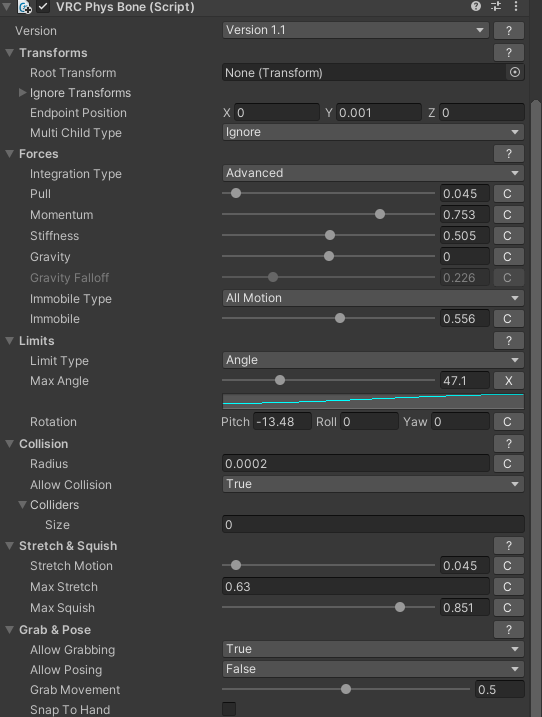Toggle the curve button for Stretch Motion
Image resolution: width=542 pixels, height=717 pixels.
point(509,566)
